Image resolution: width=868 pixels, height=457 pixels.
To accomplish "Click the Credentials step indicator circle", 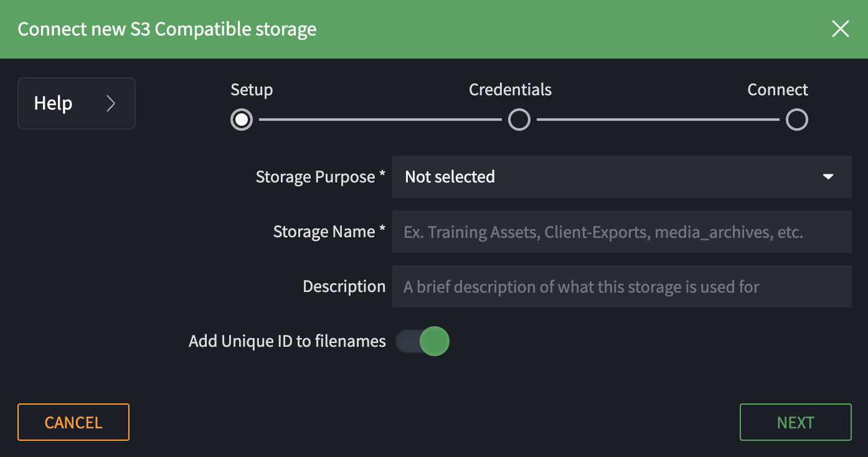I will tap(519, 119).
